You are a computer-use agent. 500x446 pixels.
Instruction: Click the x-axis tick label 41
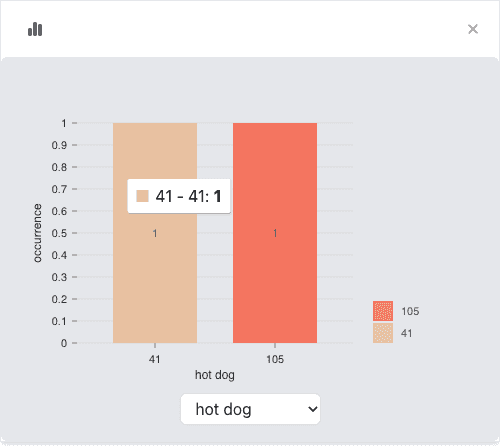(x=155, y=359)
